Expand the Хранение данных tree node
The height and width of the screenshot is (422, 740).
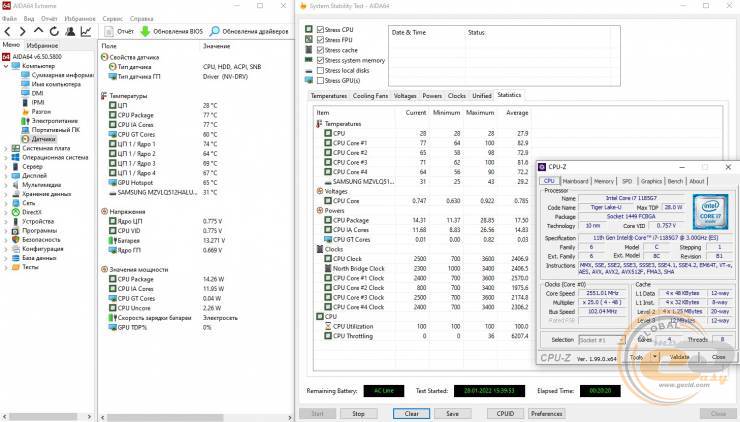(6, 194)
